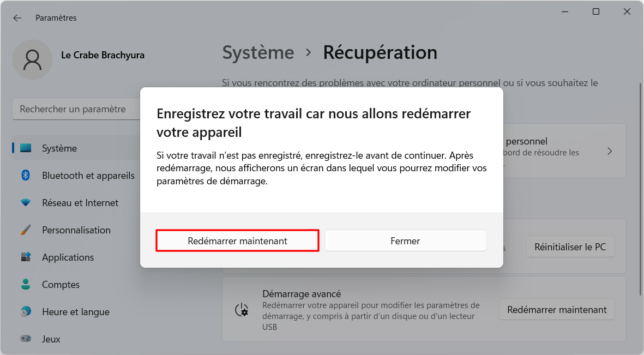Expand the chevron on the personnel card
This screenshot has width=644, height=355.
coord(610,151)
